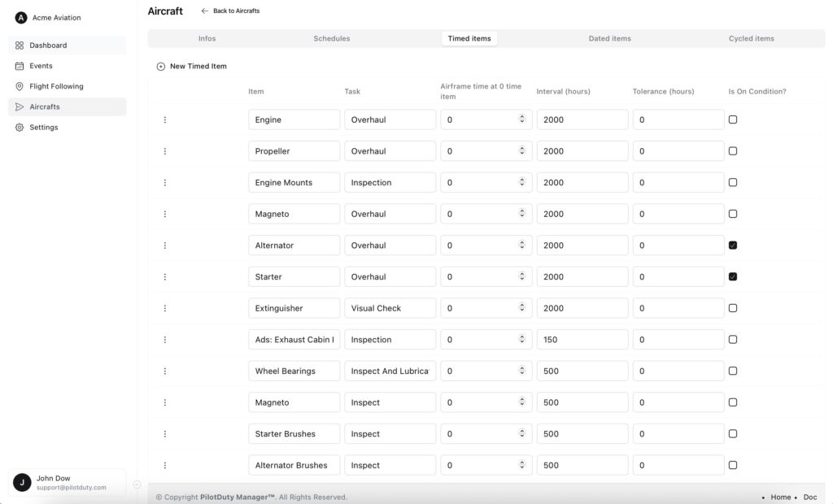Click the Interval hours field showing 150
Screen dimensions: 833x504
(582, 340)
